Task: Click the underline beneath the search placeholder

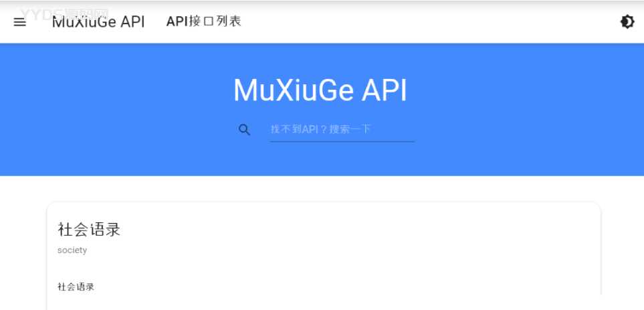Action: click(x=341, y=141)
